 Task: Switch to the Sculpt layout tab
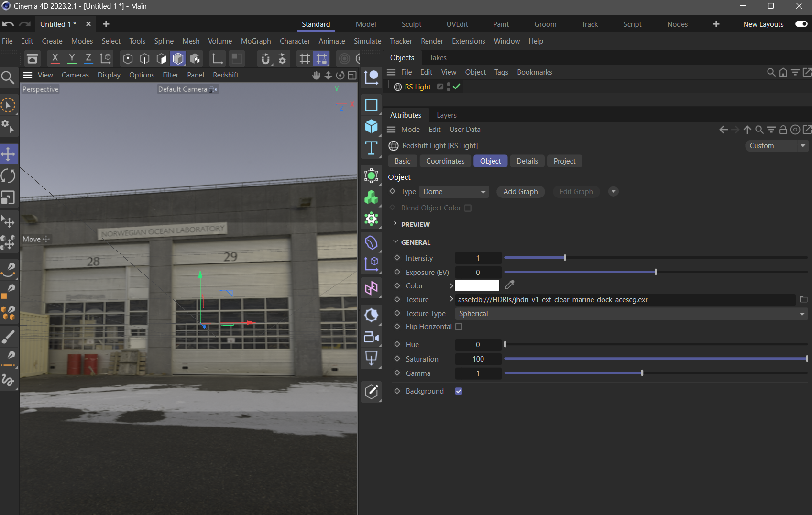click(411, 24)
